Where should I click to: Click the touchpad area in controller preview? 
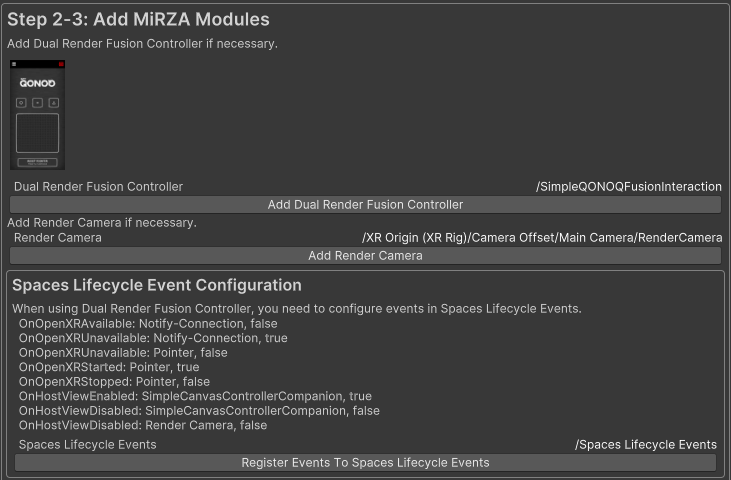click(38, 133)
